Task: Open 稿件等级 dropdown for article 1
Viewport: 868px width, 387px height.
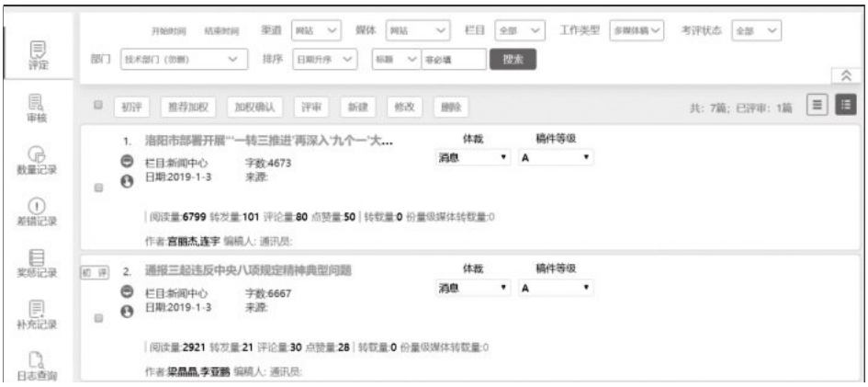Action: 557,159
